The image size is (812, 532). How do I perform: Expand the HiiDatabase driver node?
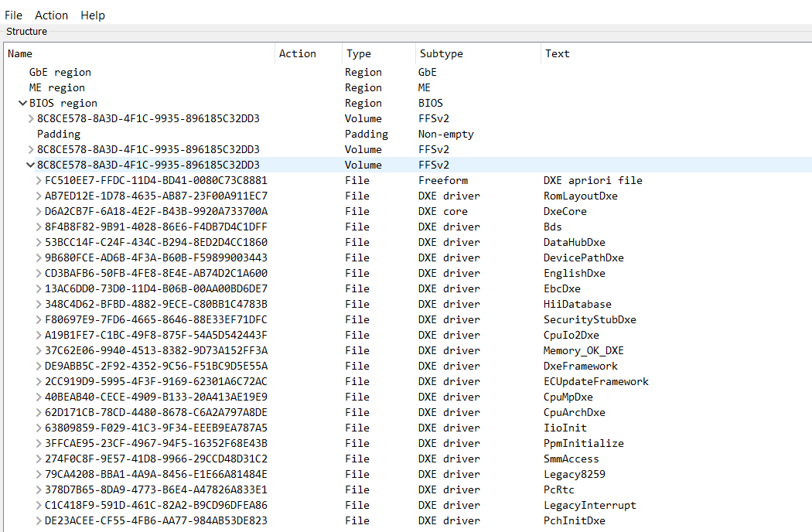[x=39, y=304]
